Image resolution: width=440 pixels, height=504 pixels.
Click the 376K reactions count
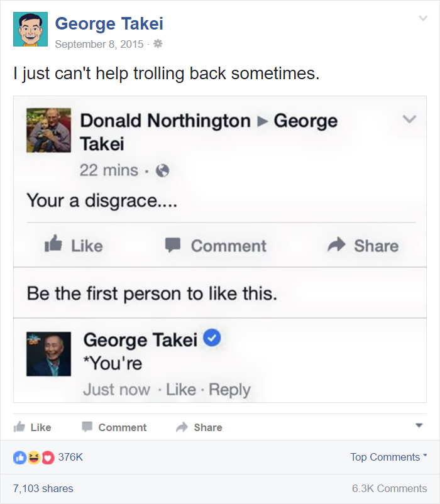[70, 457]
